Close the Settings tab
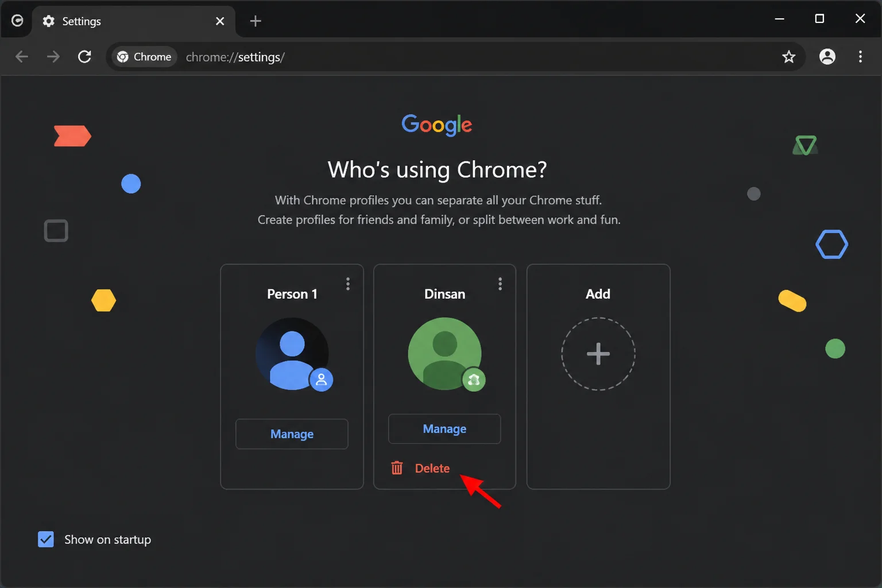 pyautogui.click(x=220, y=21)
